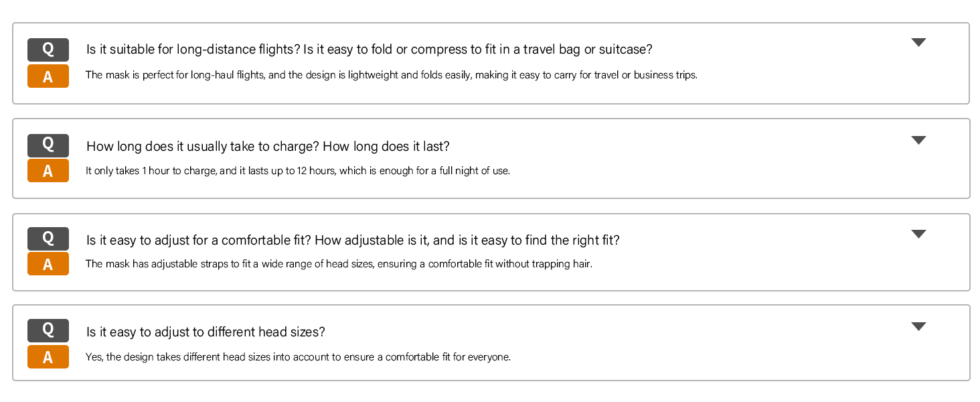This screenshot has width=980, height=402.
Task: Click the Q icon for different head sizes question
Action: point(48,330)
